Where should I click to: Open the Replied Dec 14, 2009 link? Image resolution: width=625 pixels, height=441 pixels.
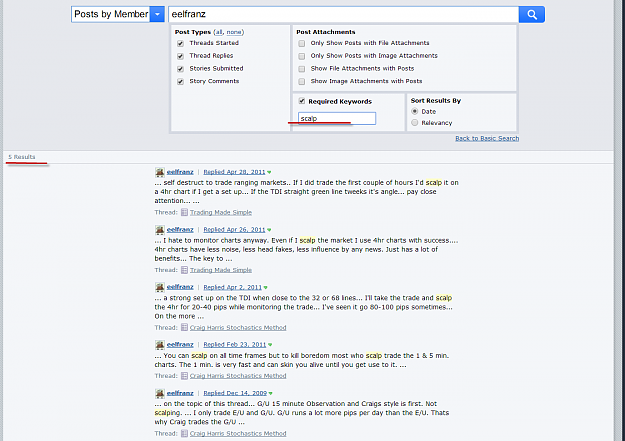click(x=235, y=393)
